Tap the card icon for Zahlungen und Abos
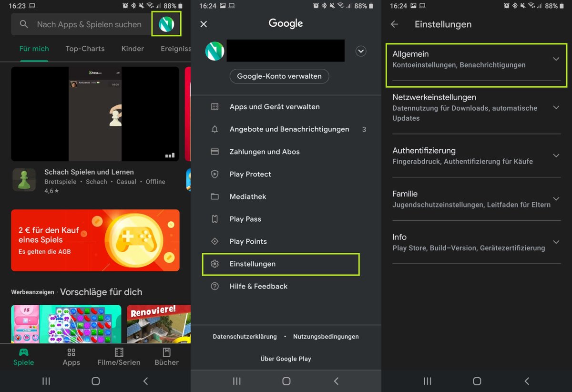572x392 pixels. (x=214, y=152)
